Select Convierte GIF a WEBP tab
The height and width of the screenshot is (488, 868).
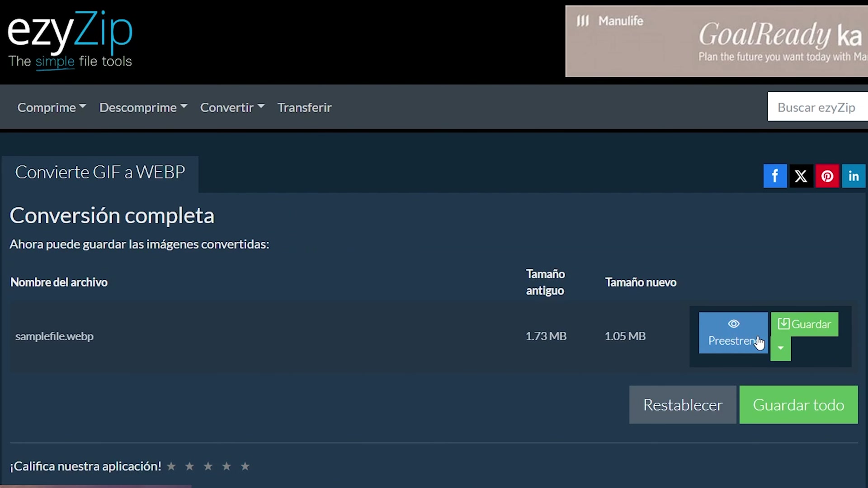tap(100, 173)
